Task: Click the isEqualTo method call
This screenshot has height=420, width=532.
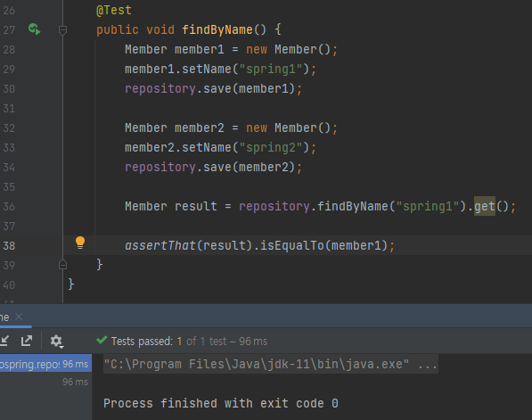Action: click(292, 245)
